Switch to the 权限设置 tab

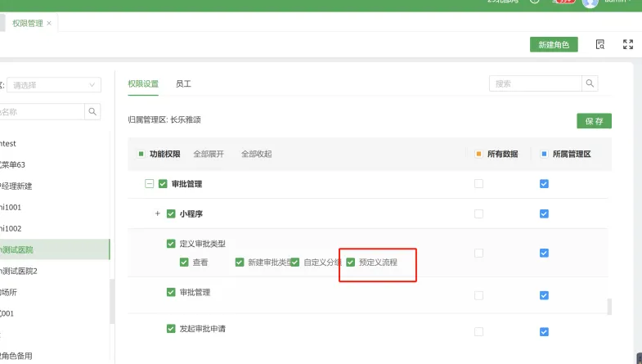coord(143,84)
